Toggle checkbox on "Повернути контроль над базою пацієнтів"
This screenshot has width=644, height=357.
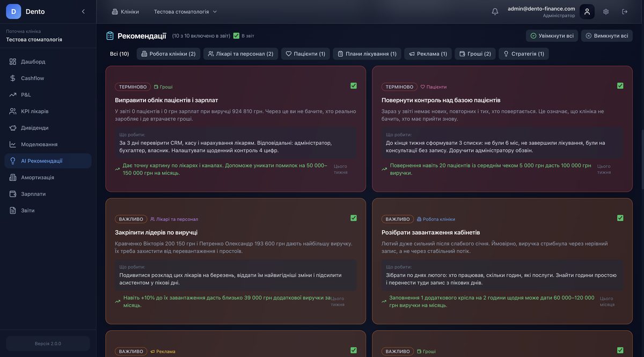[x=620, y=86]
